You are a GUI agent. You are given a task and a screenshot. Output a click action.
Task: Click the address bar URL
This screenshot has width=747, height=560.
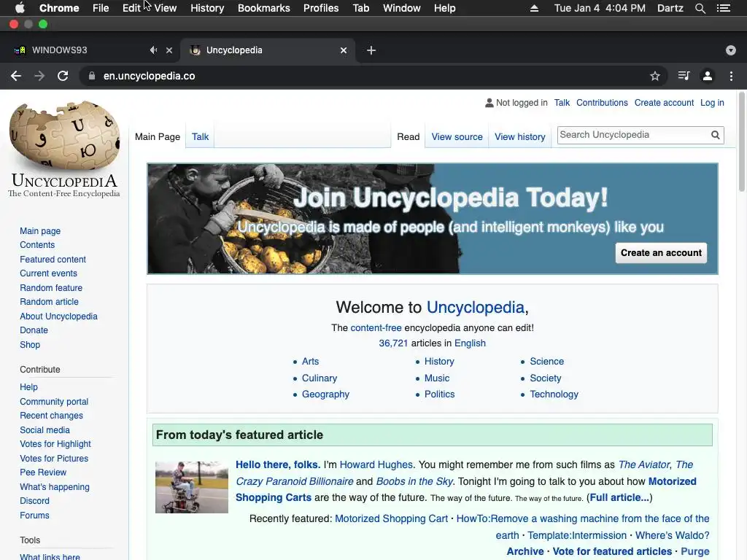(149, 76)
